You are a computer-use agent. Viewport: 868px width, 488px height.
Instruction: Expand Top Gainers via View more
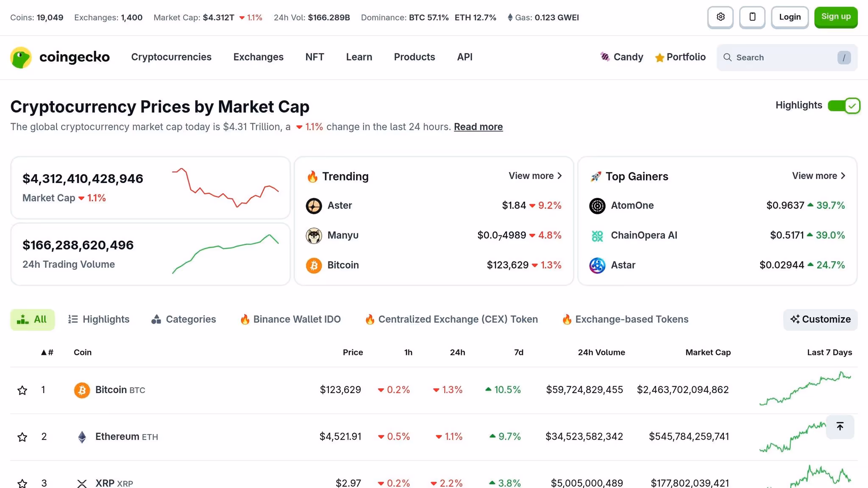(818, 175)
